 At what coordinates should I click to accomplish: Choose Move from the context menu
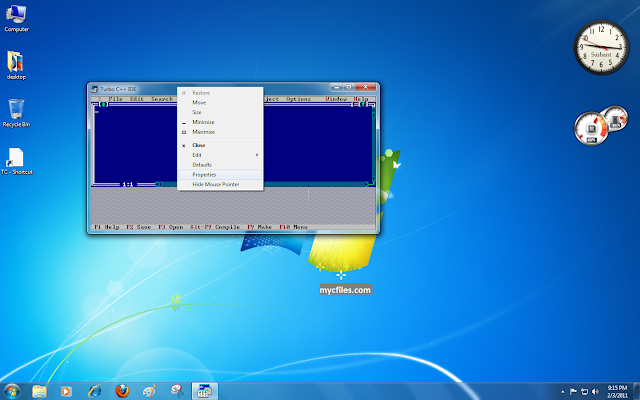(x=220, y=102)
